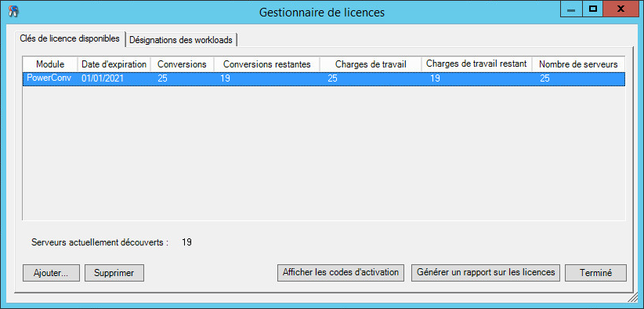
Task: Click the Ajouter... button
Action: pyautogui.click(x=51, y=273)
